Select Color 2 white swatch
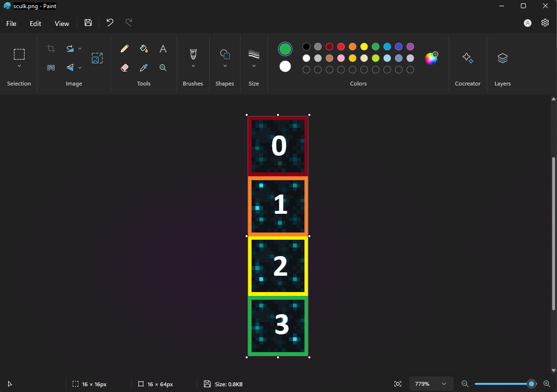 pos(285,66)
